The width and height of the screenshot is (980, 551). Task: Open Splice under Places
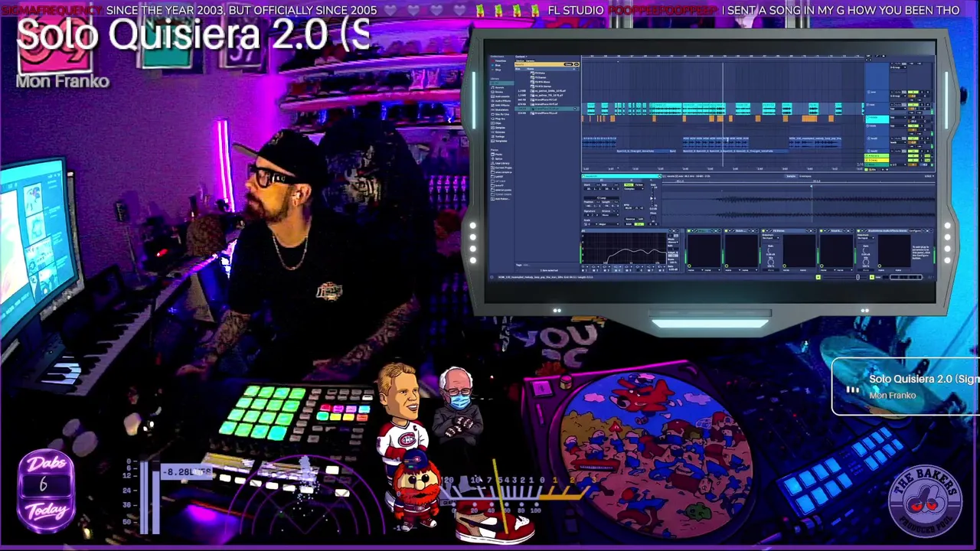coord(498,158)
